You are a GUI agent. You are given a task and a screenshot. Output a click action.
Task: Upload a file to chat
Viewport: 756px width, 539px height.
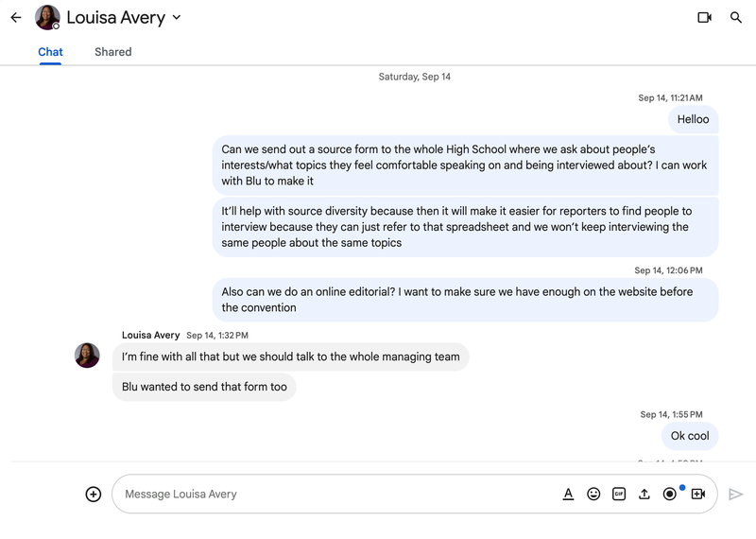644,494
